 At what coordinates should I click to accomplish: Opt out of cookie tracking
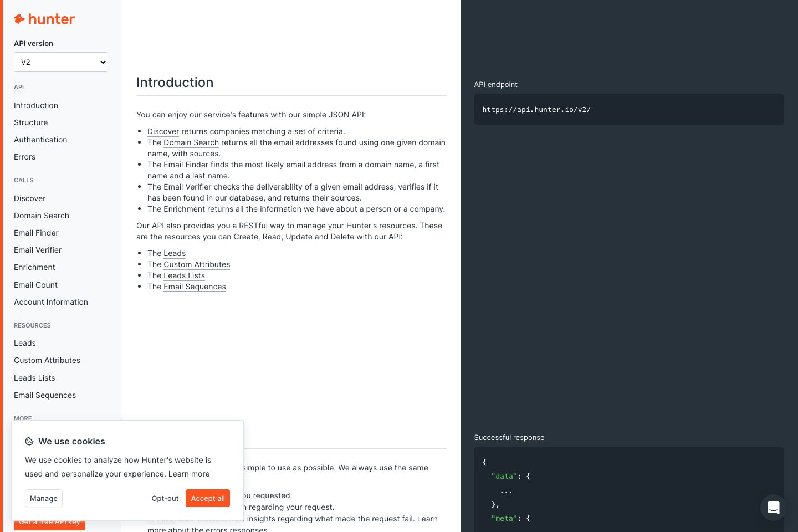165,498
